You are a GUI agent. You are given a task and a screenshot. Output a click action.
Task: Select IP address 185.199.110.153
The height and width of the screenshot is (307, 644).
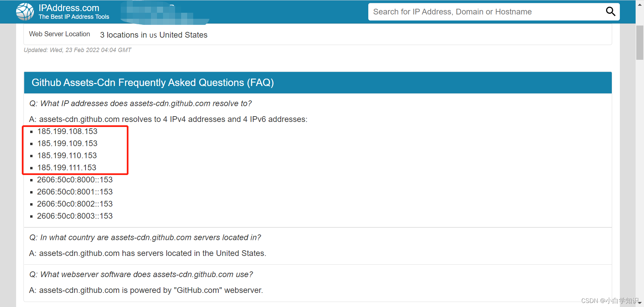(x=67, y=156)
